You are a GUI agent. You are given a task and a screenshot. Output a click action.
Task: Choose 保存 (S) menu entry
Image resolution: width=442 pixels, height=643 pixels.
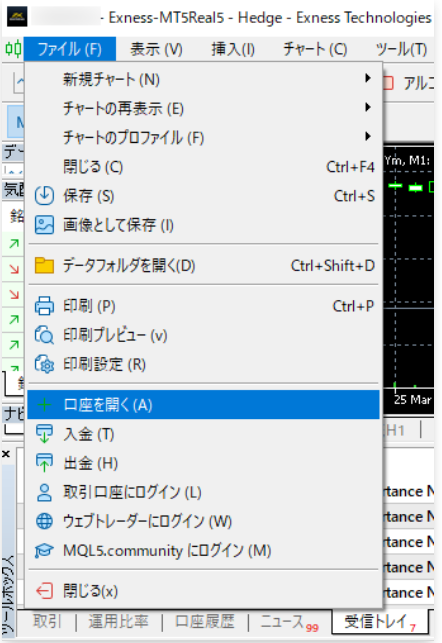coord(203,196)
